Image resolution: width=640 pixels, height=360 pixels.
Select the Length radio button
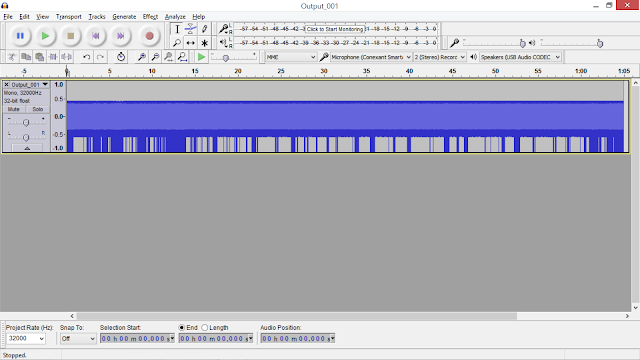(204, 327)
